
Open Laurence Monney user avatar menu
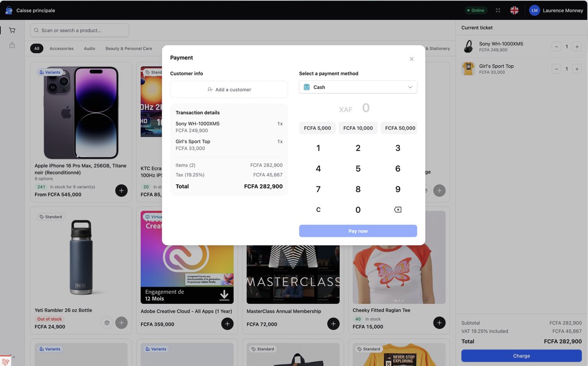535,10
